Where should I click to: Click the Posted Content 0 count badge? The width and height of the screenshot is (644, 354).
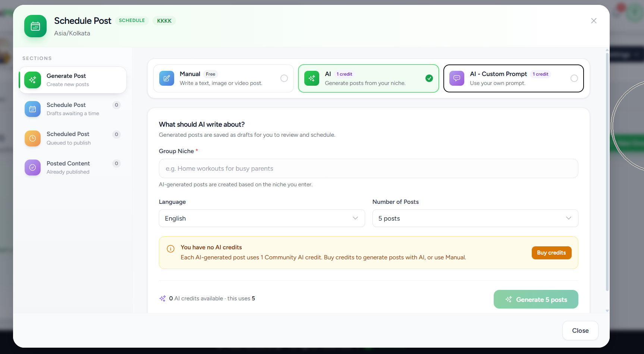(x=116, y=163)
